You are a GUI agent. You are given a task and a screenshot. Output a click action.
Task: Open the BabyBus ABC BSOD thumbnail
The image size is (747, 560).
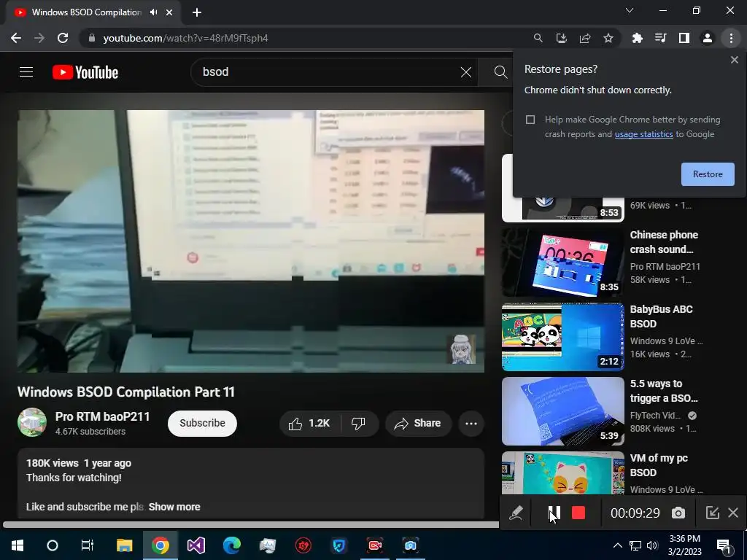[x=562, y=337]
